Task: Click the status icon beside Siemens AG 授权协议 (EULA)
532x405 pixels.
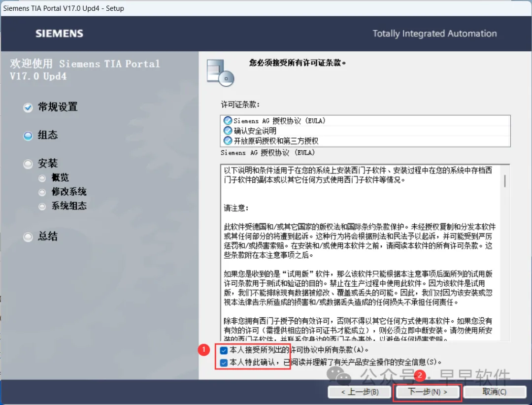Action: coord(228,121)
